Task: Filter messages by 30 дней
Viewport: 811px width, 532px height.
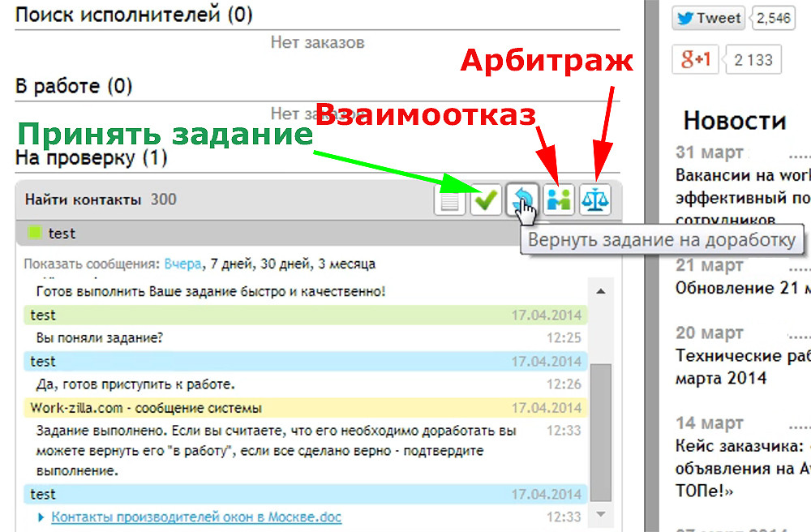Action: click(x=286, y=264)
